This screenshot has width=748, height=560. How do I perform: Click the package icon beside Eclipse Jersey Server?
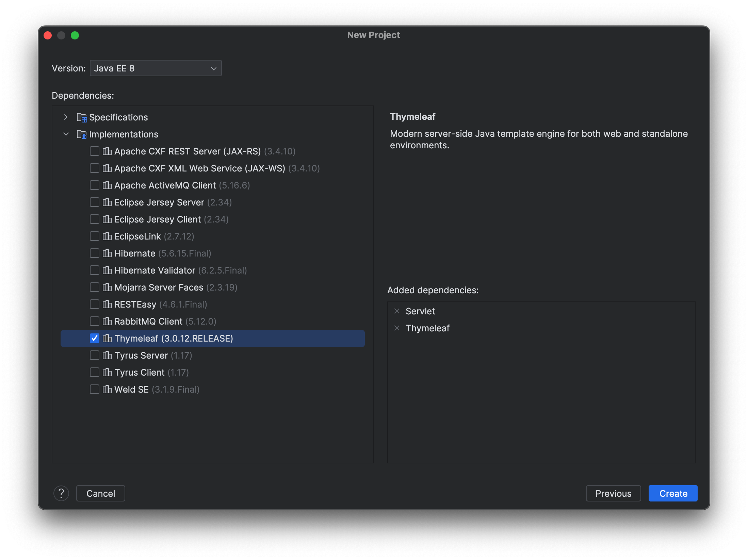click(x=107, y=202)
